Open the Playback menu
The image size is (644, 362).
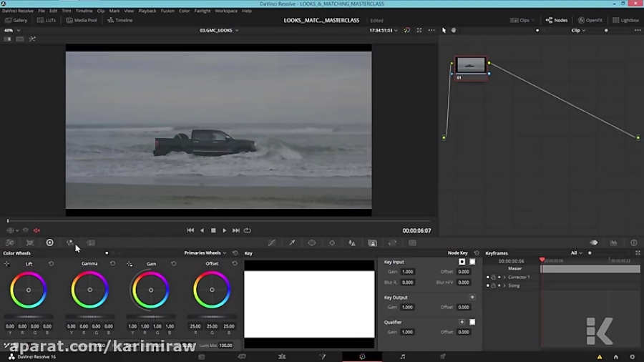(x=147, y=11)
